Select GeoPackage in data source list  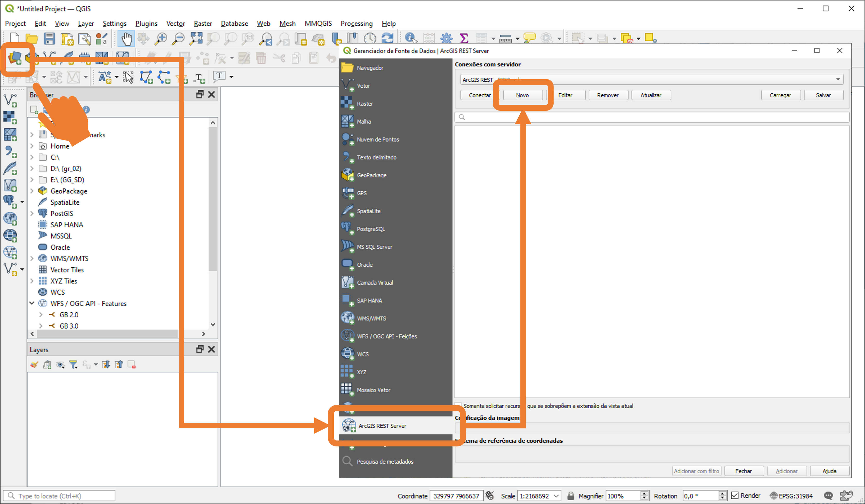(395, 175)
